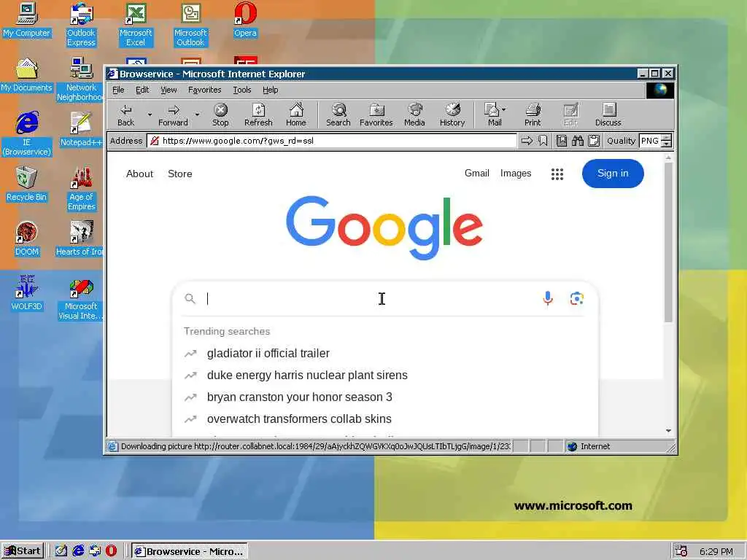This screenshot has width=747, height=560.
Task: Click the system tray scheduler icon
Action: point(681,551)
